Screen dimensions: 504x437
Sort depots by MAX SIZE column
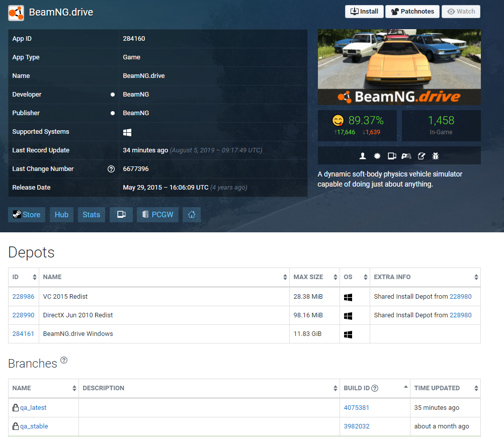(x=315, y=277)
